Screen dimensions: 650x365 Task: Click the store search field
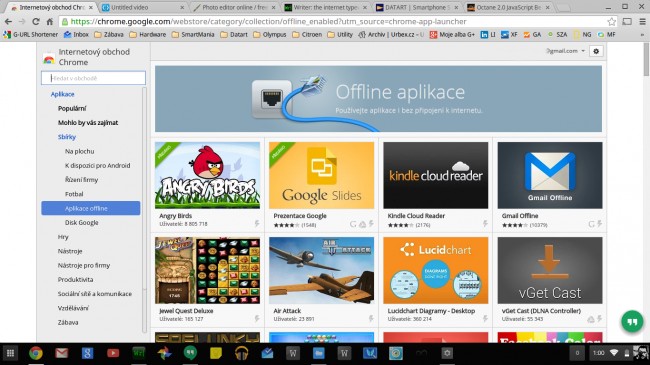point(93,78)
